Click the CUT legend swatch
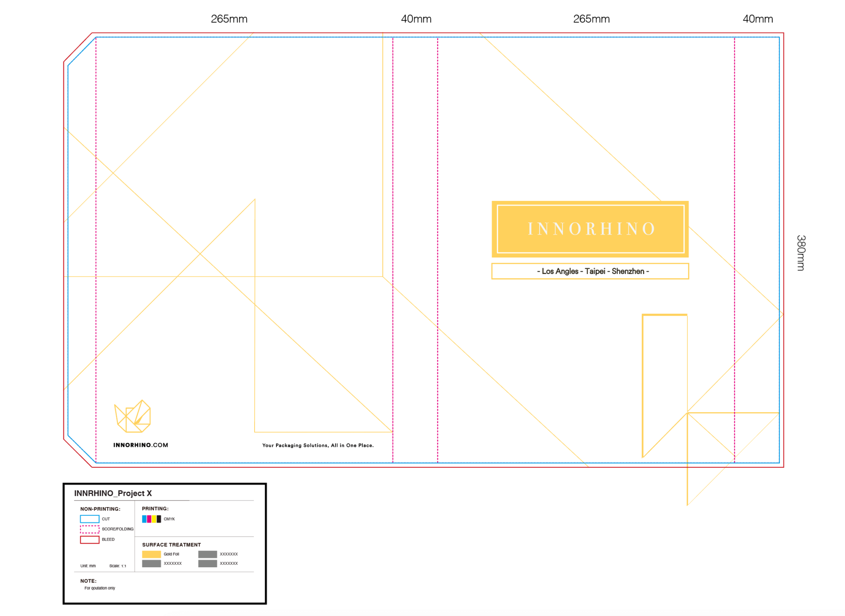The height and width of the screenshot is (616, 845). pyautogui.click(x=89, y=519)
